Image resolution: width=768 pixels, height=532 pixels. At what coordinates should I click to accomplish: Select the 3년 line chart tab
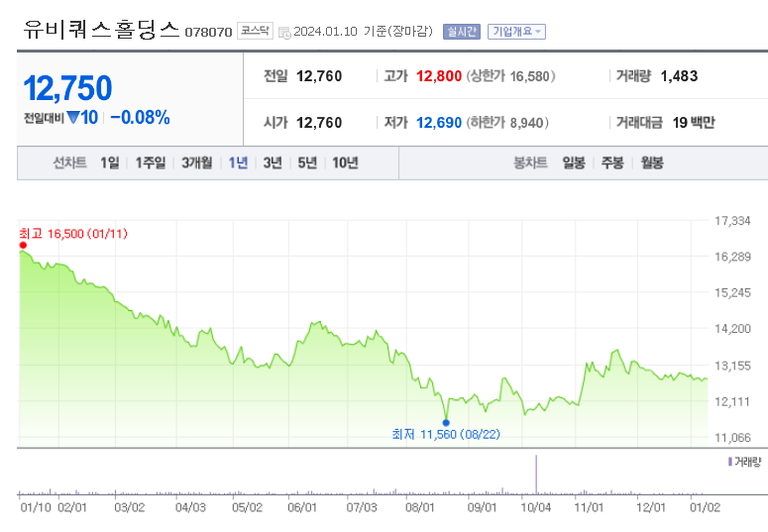(x=273, y=162)
